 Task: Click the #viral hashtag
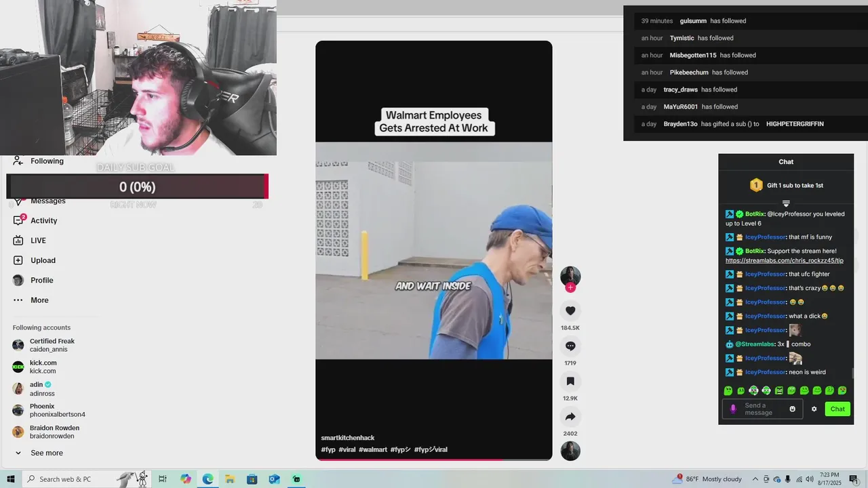coord(347,449)
